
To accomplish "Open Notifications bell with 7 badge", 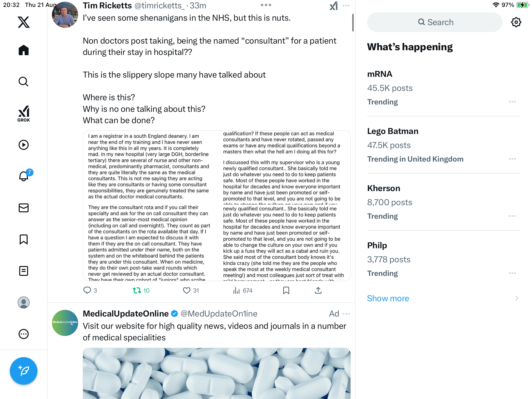I will (24, 176).
